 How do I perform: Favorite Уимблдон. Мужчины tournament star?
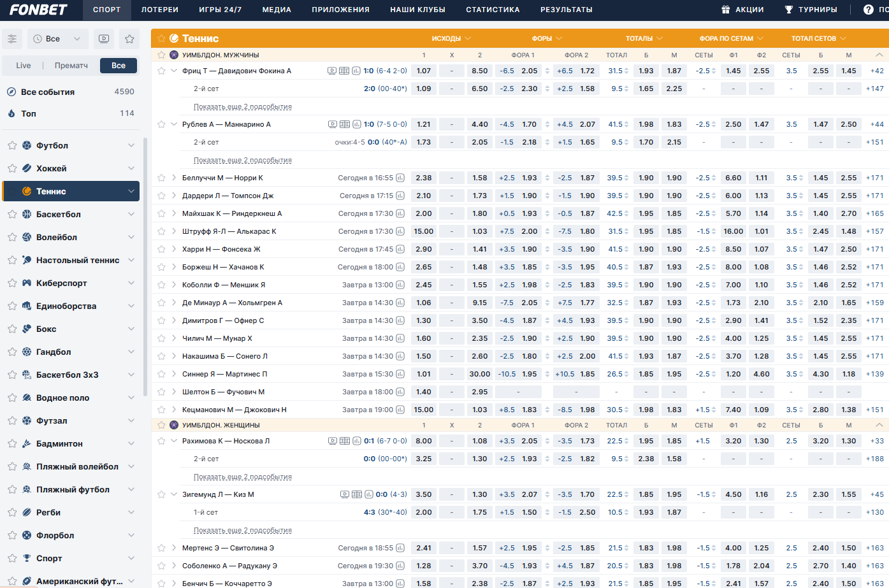(x=161, y=55)
